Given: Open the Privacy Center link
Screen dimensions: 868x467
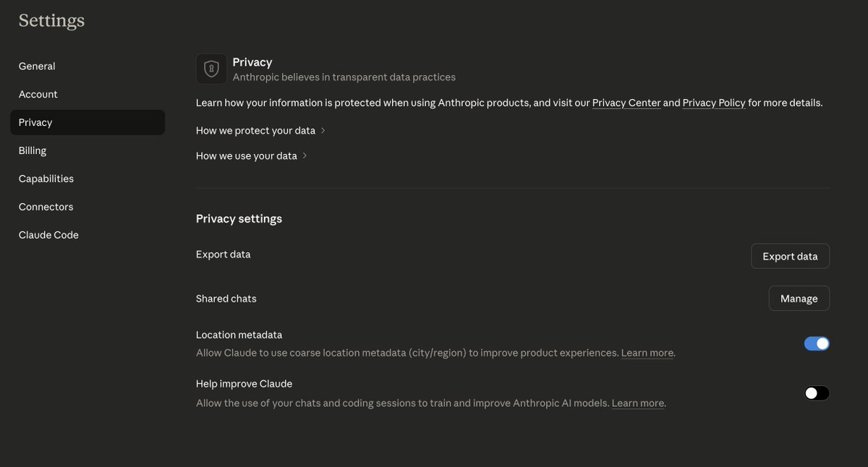Looking at the screenshot, I should 626,103.
